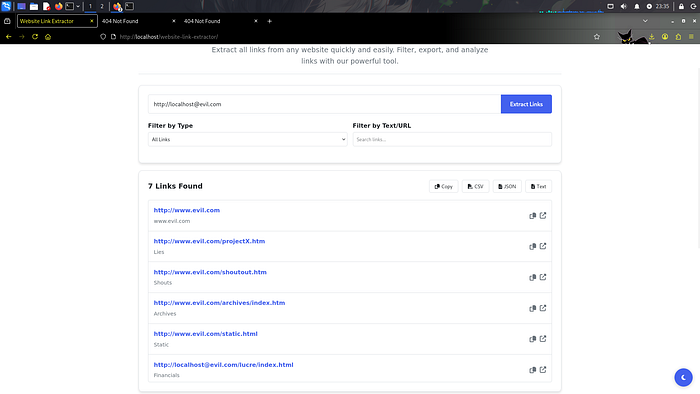Copy the lucre/index.html link via icon
This screenshot has width=700, height=394.
coord(532,370)
